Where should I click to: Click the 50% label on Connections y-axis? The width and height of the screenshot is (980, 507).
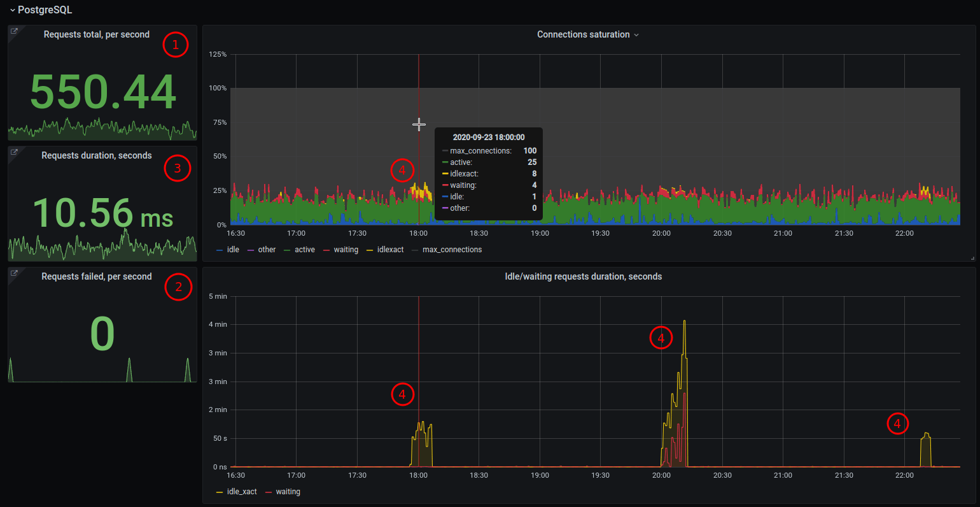pos(220,156)
